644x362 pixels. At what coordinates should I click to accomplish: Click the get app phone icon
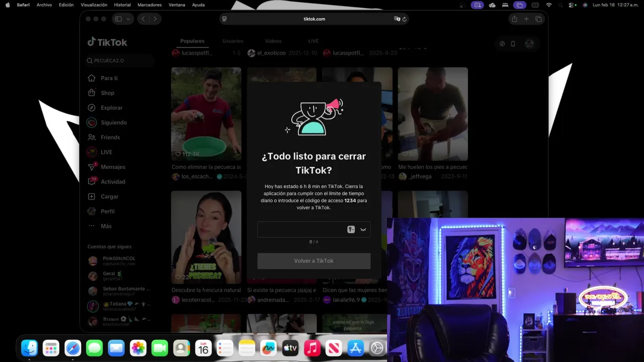513,44
